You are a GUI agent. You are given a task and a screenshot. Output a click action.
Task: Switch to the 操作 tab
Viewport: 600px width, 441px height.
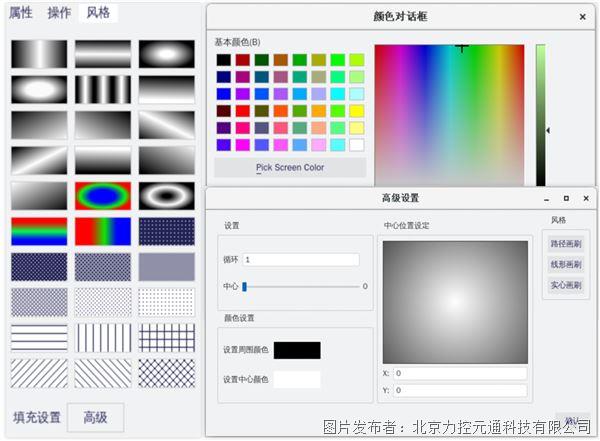59,13
